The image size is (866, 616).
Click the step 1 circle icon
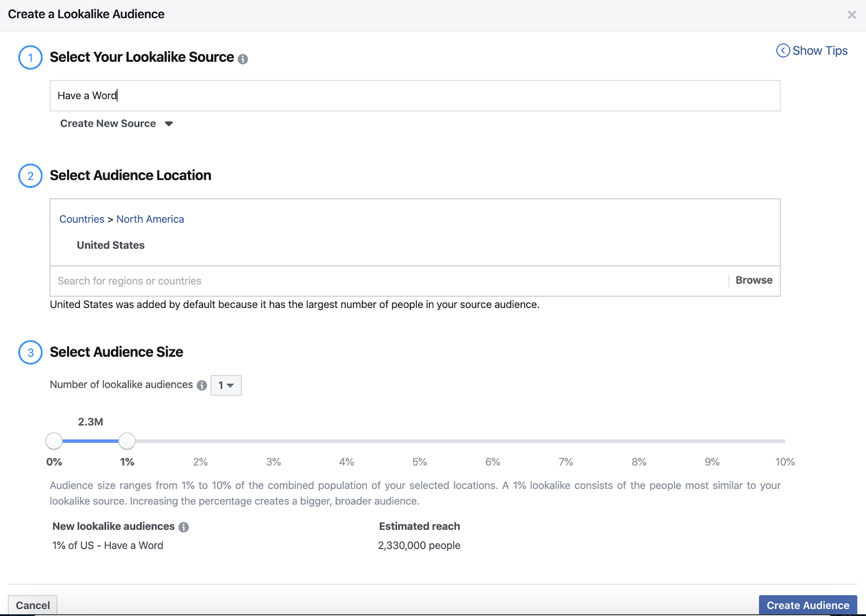coord(30,58)
